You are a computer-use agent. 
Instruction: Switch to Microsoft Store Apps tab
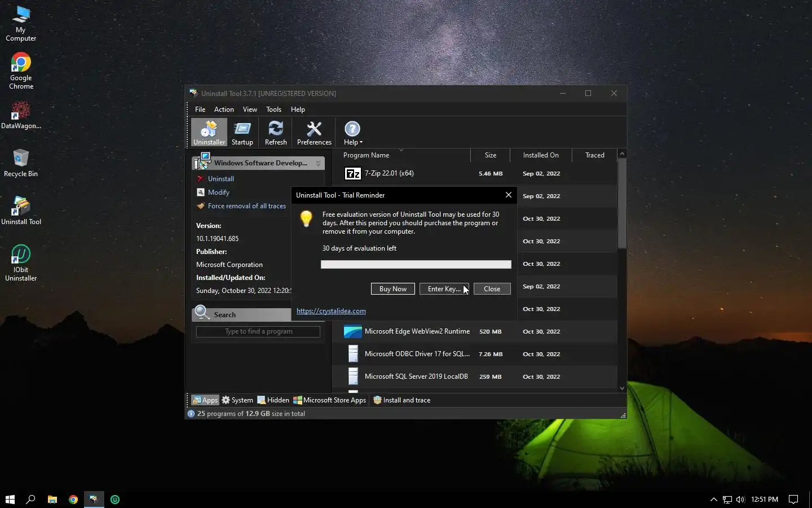pos(329,400)
